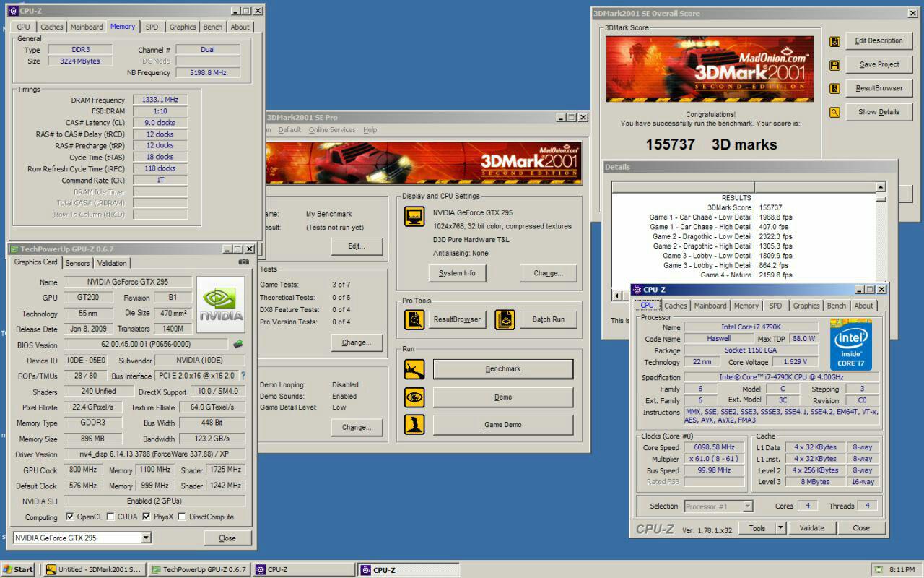
Task: Click the ResultBrowser magnifier icon in Pro Tools
Action: 414,319
